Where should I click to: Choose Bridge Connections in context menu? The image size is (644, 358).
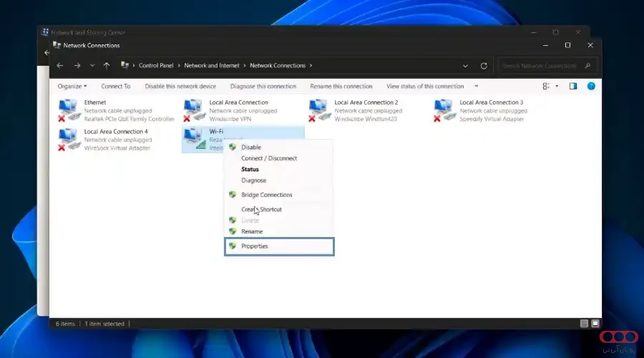[266, 195]
